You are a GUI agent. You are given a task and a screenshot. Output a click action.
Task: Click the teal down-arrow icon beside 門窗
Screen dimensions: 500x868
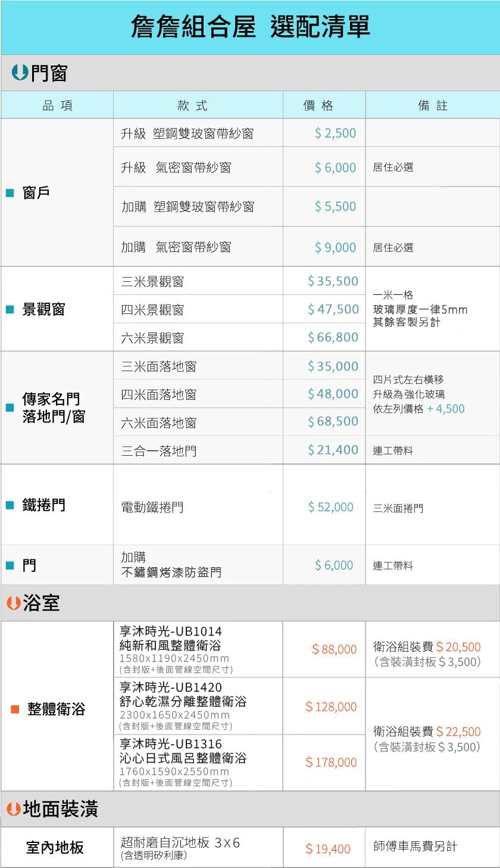click(x=20, y=73)
